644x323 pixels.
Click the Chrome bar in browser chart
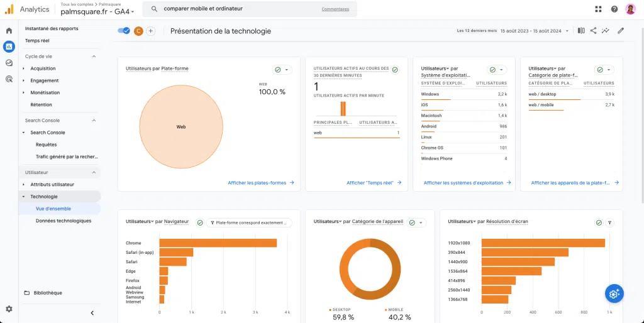tap(218, 243)
